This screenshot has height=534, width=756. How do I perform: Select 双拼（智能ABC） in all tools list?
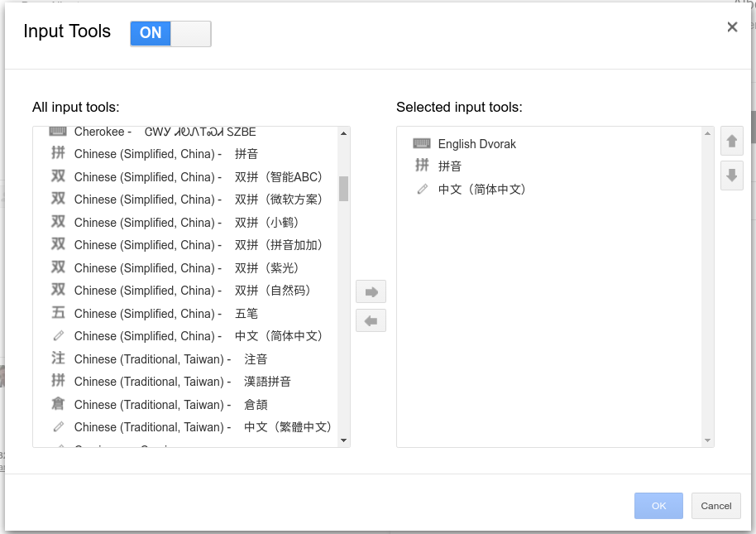pos(278,177)
